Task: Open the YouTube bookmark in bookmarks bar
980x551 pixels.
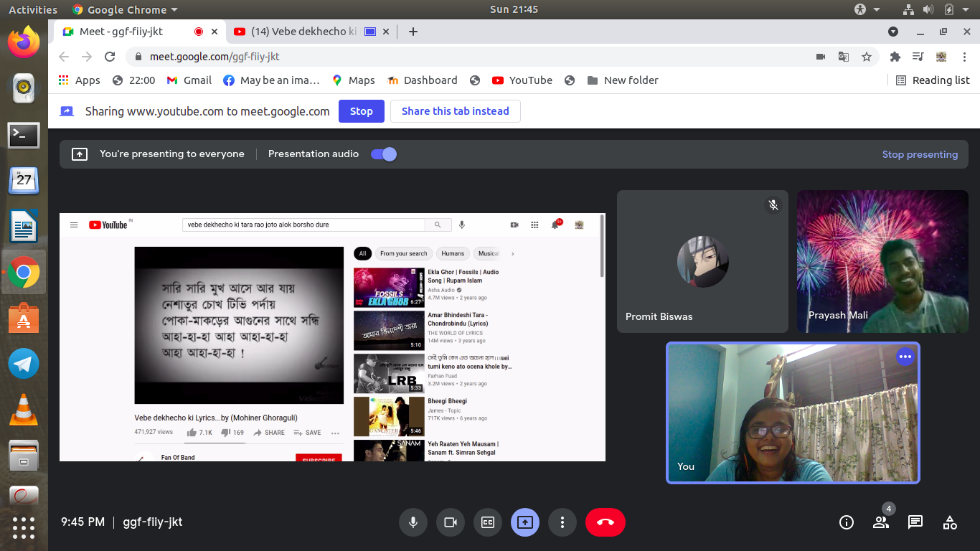Action: (x=522, y=80)
